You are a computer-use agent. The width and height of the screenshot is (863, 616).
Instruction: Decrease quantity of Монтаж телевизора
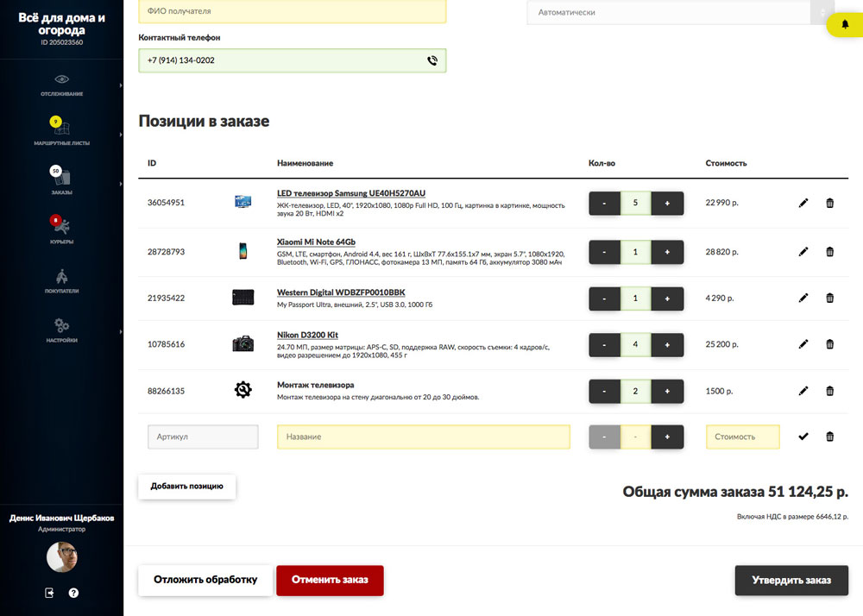604,391
